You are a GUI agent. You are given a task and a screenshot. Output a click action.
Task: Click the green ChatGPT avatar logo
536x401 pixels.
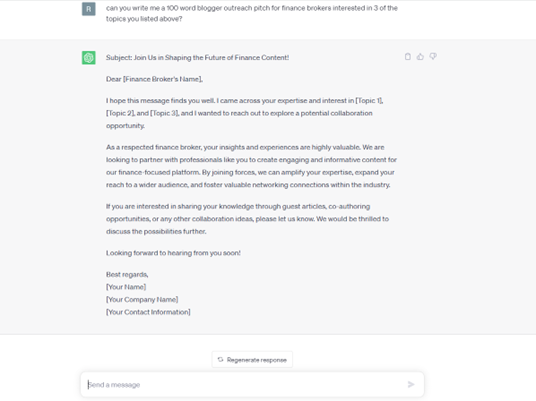pos(89,57)
